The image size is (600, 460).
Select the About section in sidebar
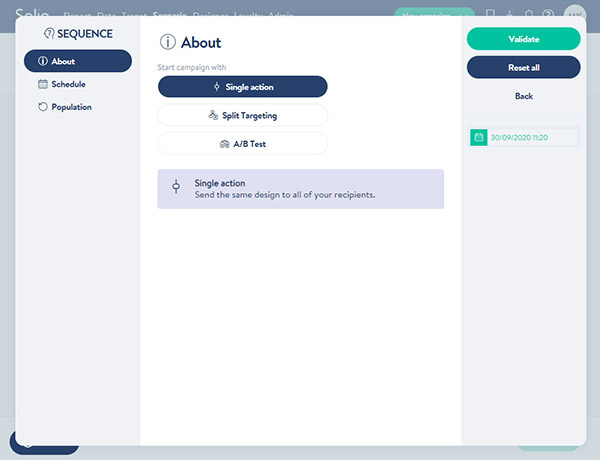(78, 61)
